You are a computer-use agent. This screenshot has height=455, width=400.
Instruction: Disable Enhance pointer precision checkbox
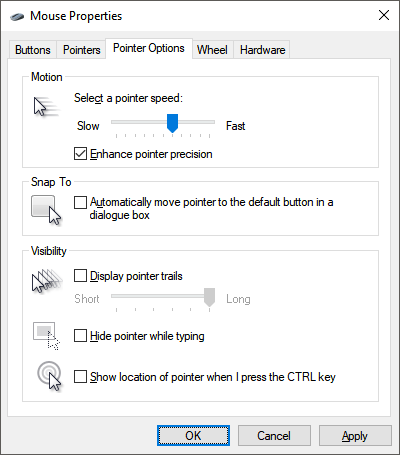click(80, 154)
